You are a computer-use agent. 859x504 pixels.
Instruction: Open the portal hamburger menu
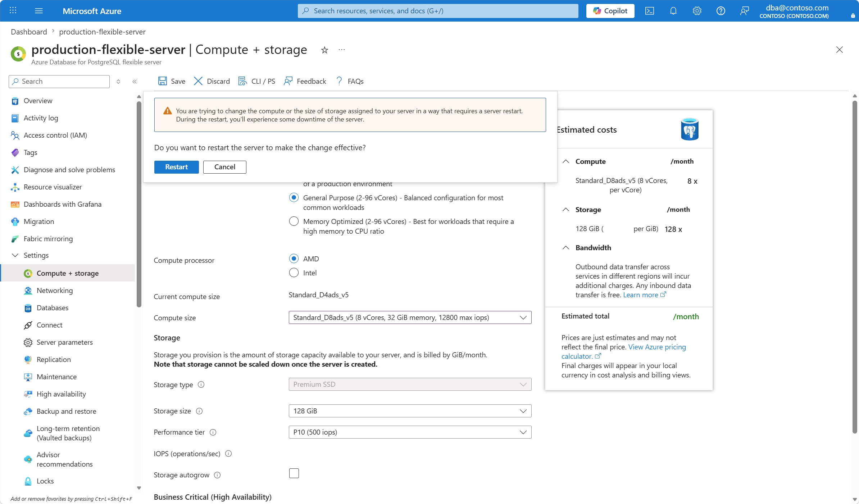pos(39,11)
